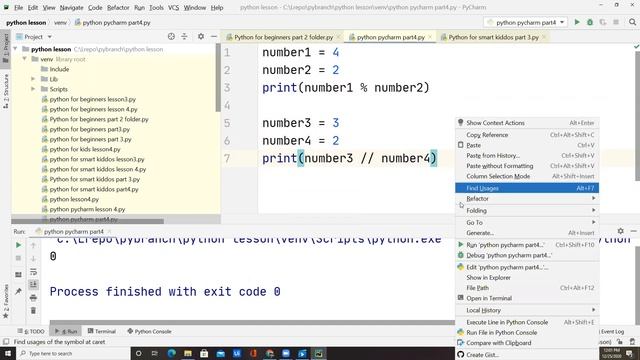
Task: Select python for beginners lesson3.py file
Action: pos(93,99)
